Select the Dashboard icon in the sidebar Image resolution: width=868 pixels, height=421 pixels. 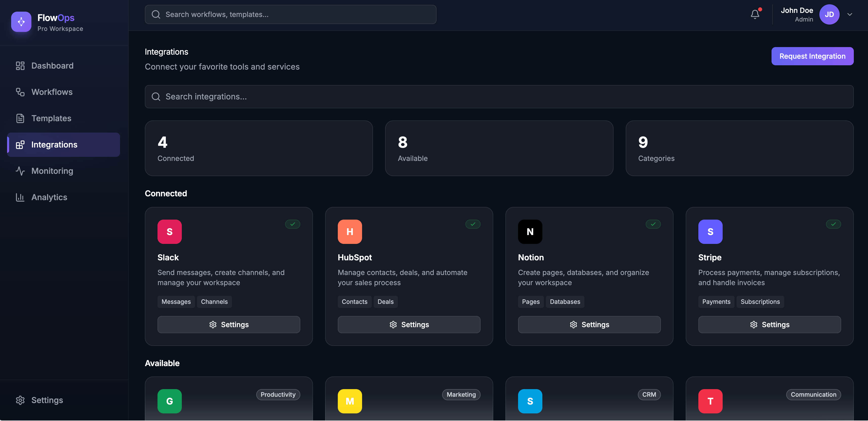tap(20, 65)
